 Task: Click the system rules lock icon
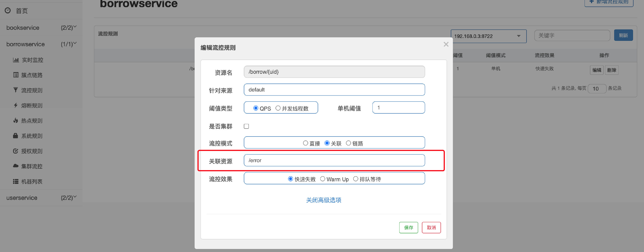(16, 136)
